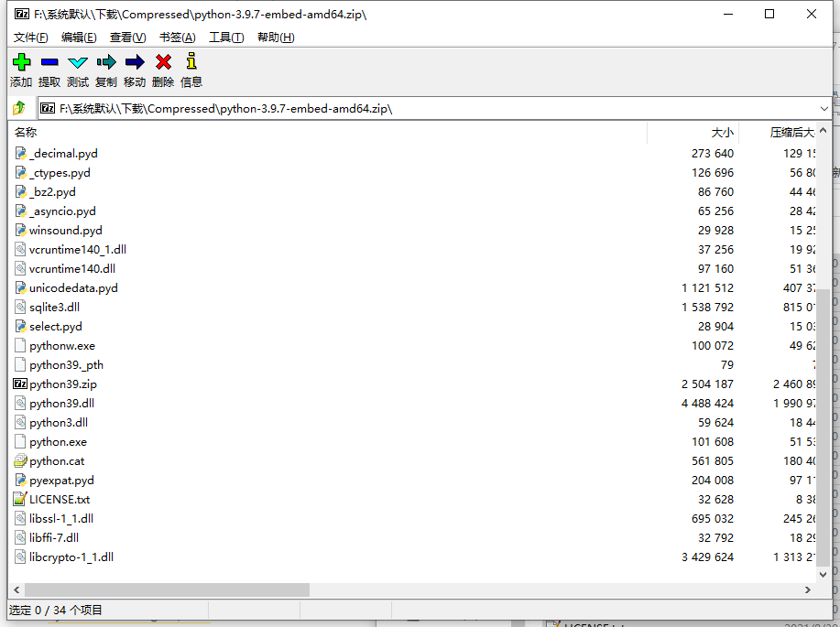Click the vertical scrollbar thumb

click(x=824, y=429)
